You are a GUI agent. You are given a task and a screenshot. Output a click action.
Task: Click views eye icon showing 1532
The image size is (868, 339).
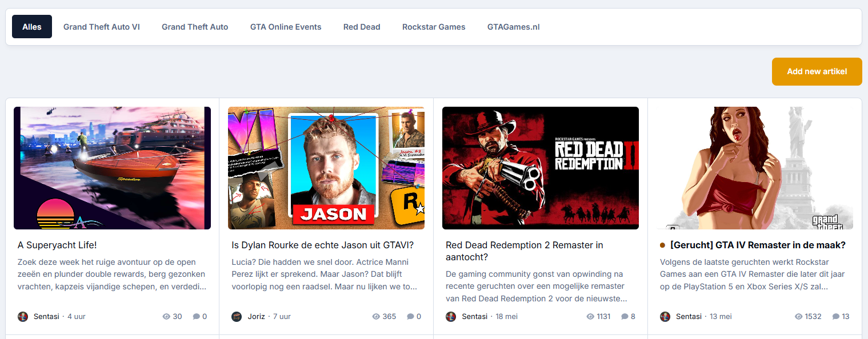(799, 316)
